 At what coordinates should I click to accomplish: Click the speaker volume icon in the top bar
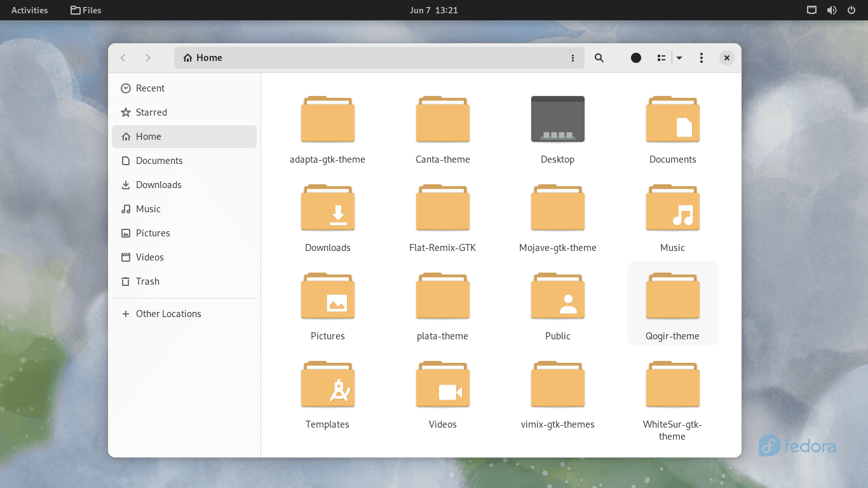(x=831, y=10)
